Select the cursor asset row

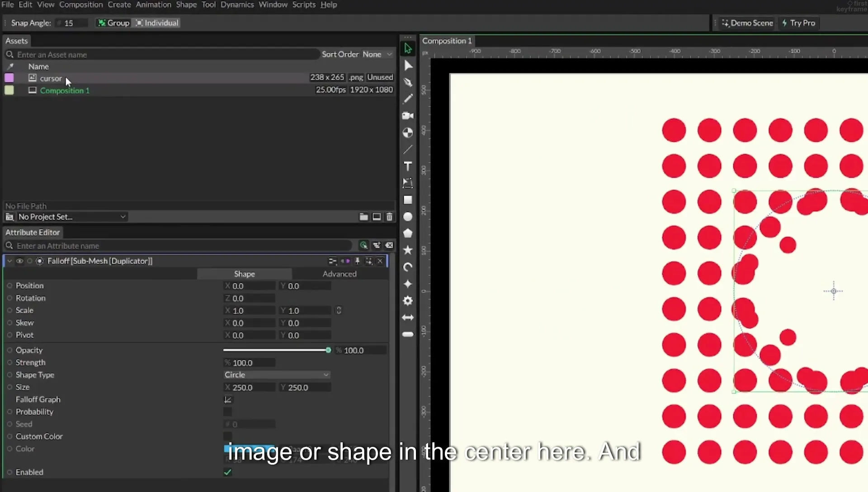tap(199, 78)
